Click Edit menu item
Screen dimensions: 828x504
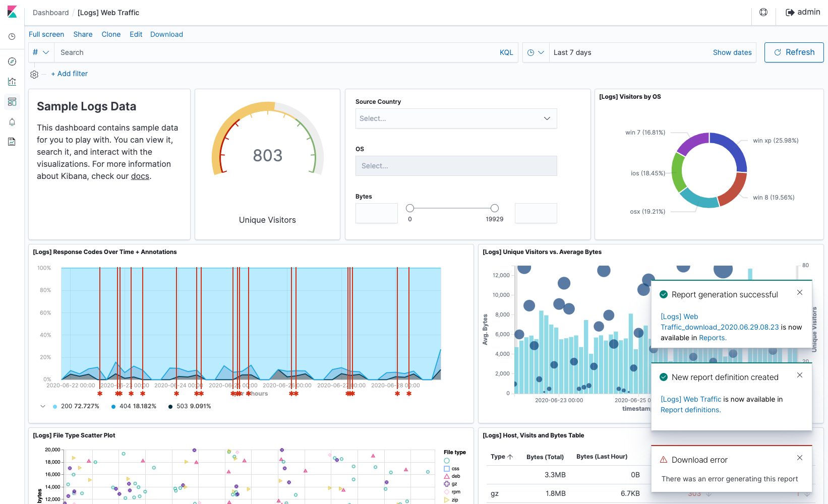click(x=136, y=34)
